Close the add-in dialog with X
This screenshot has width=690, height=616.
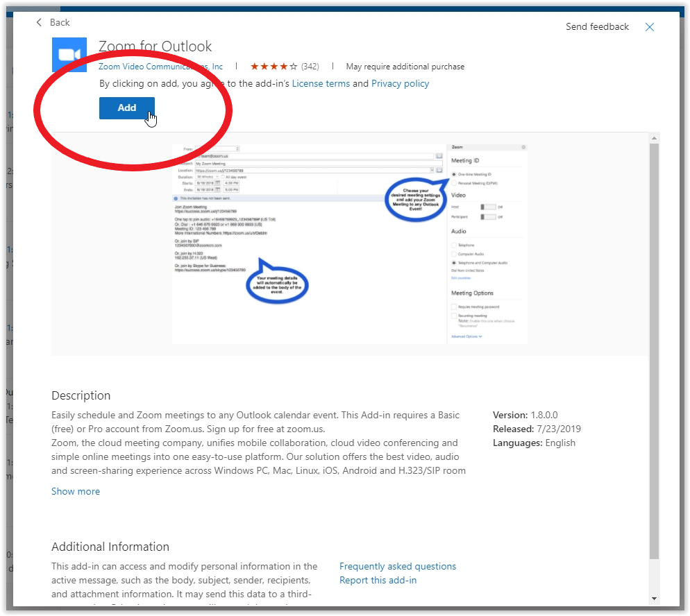[x=649, y=27]
